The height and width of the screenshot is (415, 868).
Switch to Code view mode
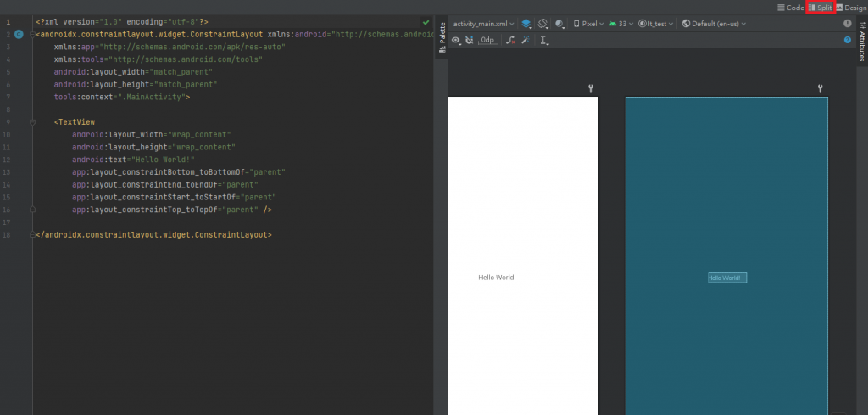pos(791,8)
